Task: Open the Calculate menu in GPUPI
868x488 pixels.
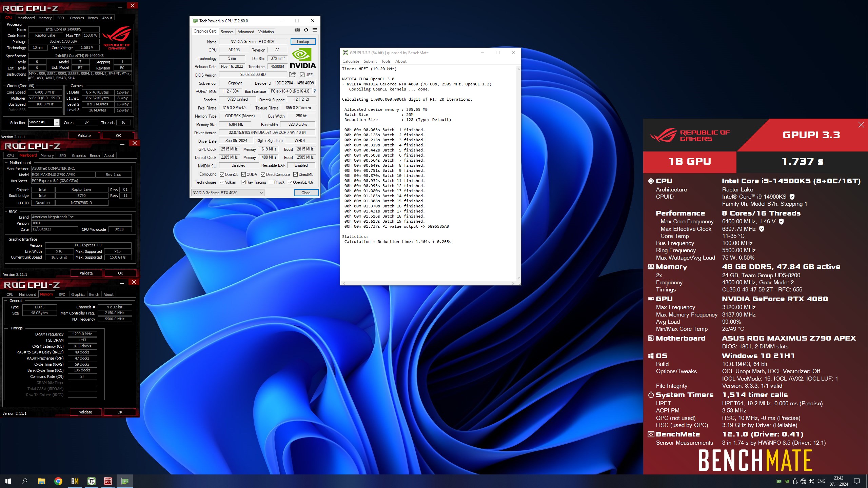Action: [351, 61]
